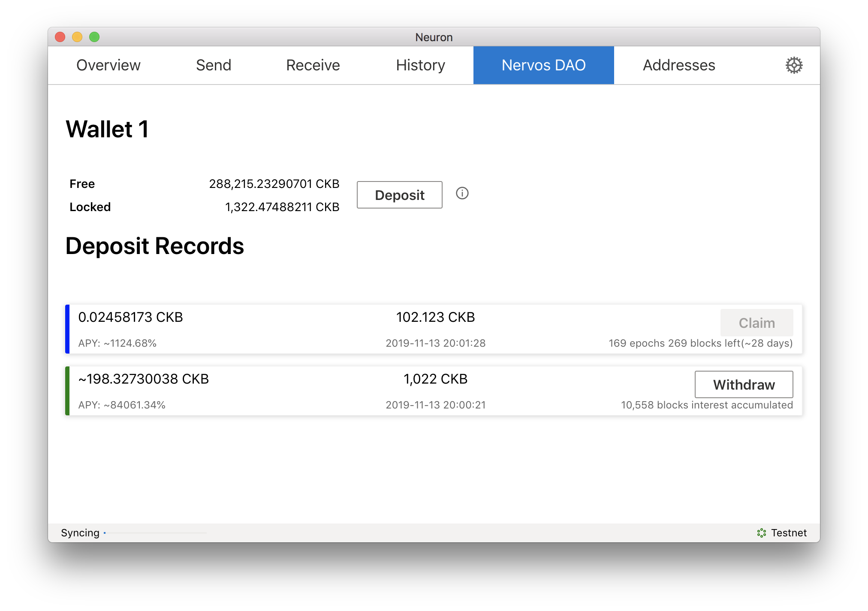The height and width of the screenshot is (611, 868).
Task: Click the Locked label
Action: click(90, 207)
